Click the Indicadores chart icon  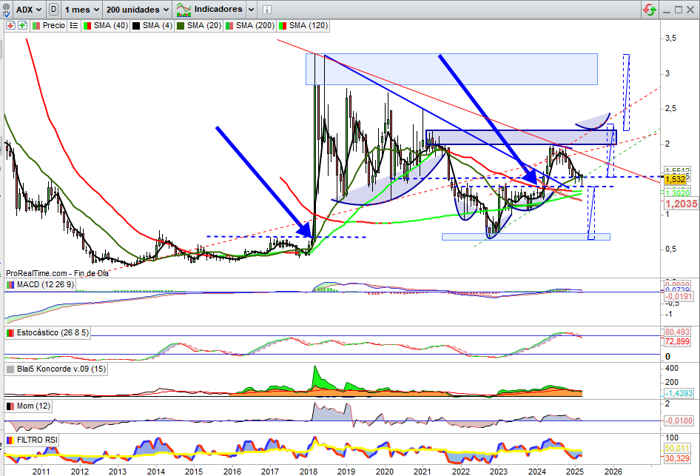tap(183, 9)
